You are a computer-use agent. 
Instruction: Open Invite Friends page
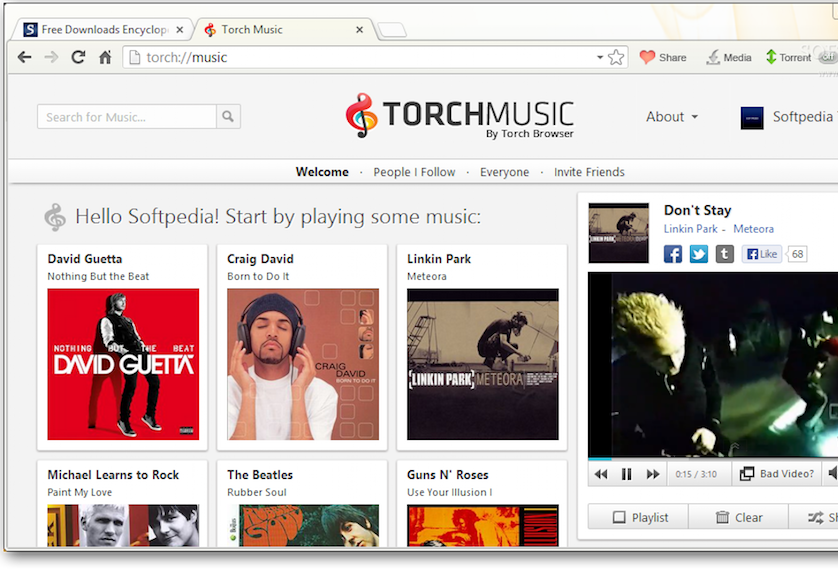pyautogui.click(x=589, y=172)
